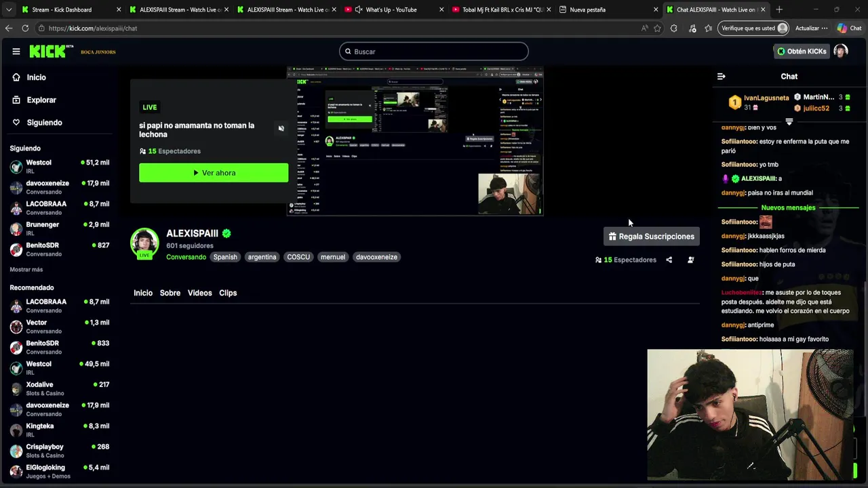Open Kingteka channel in Recomendado
The height and width of the screenshot is (488, 868).
click(60, 430)
